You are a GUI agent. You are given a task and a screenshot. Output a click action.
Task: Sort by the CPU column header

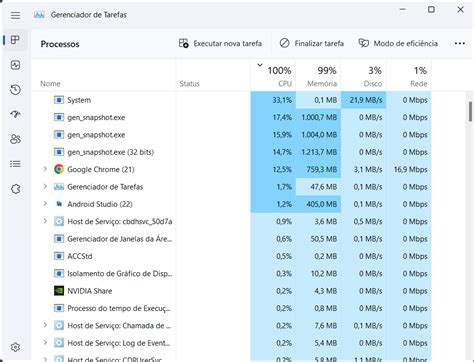pos(273,75)
